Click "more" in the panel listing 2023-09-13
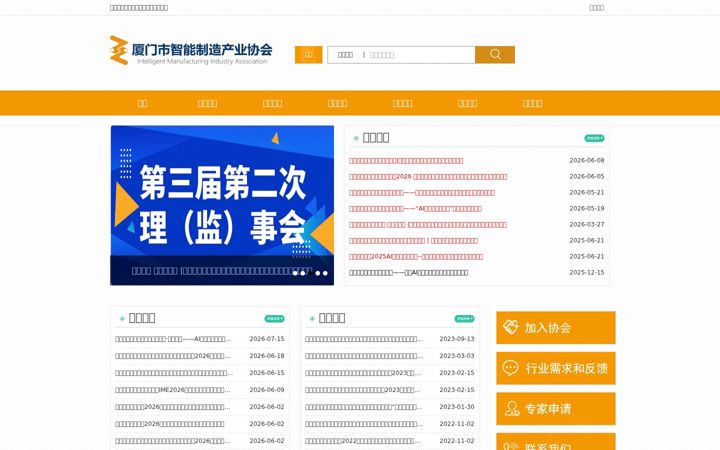The width and height of the screenshot is (720, 450). pos(464,318)
